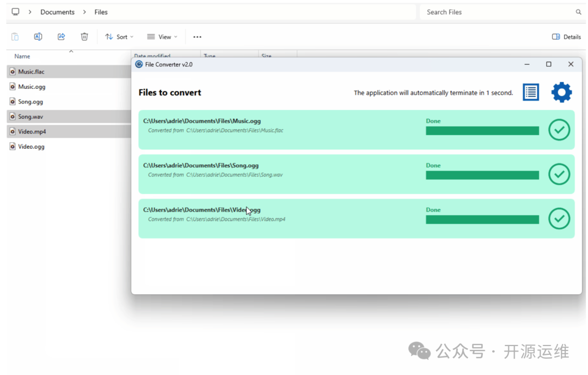This screenshot has height=375, width=588.
Task: Click the Music.ogg conversion progress bar
Action: point(482,131)
